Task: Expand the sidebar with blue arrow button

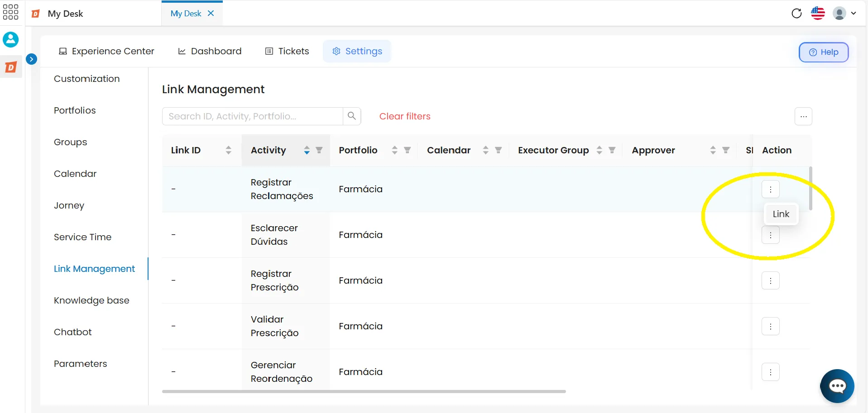Action: (31, 59)
